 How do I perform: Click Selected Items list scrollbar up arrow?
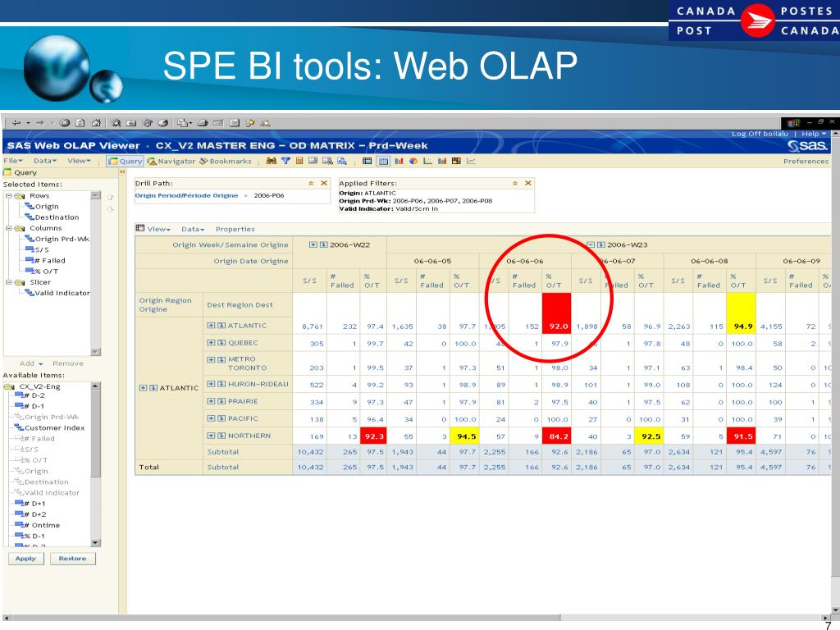pyautogui.click(x=95, y=195)
